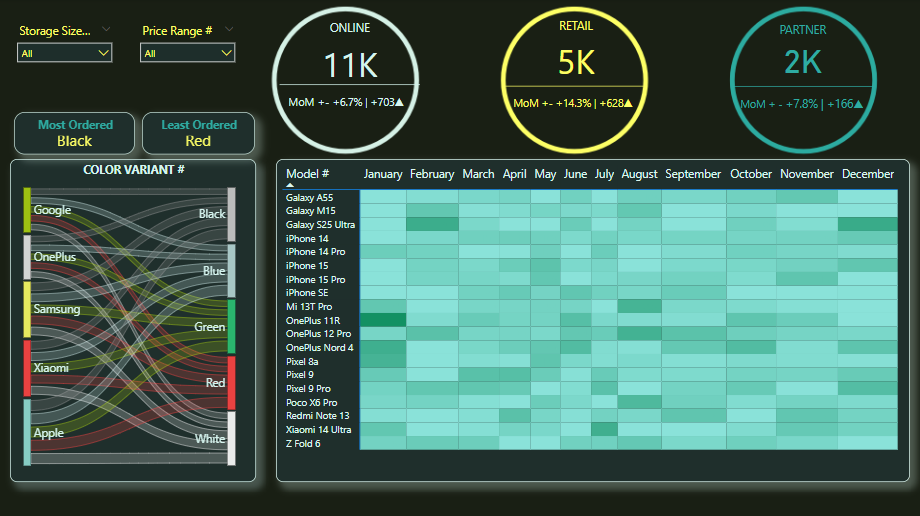The image size is (920, 516).
Task: Click the November column header
Action: pos(807,174)
